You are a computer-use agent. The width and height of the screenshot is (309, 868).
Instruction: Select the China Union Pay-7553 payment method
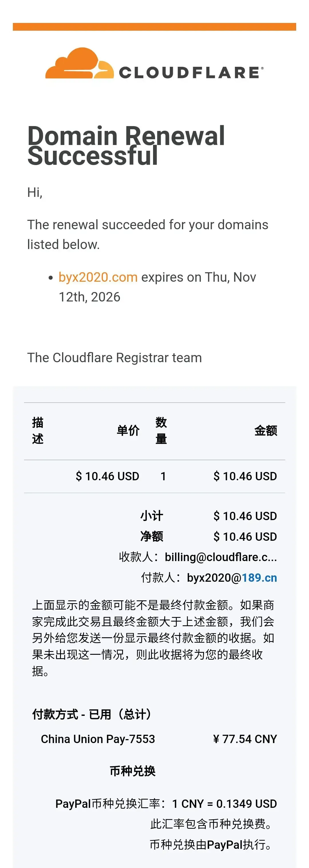pos(98,739)
